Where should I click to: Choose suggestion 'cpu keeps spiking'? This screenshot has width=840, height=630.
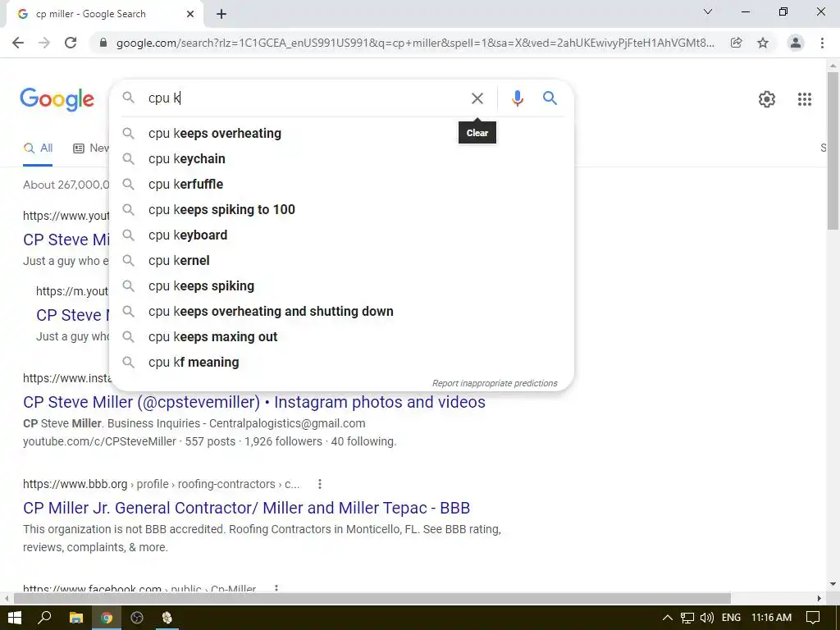coord(341,286)
